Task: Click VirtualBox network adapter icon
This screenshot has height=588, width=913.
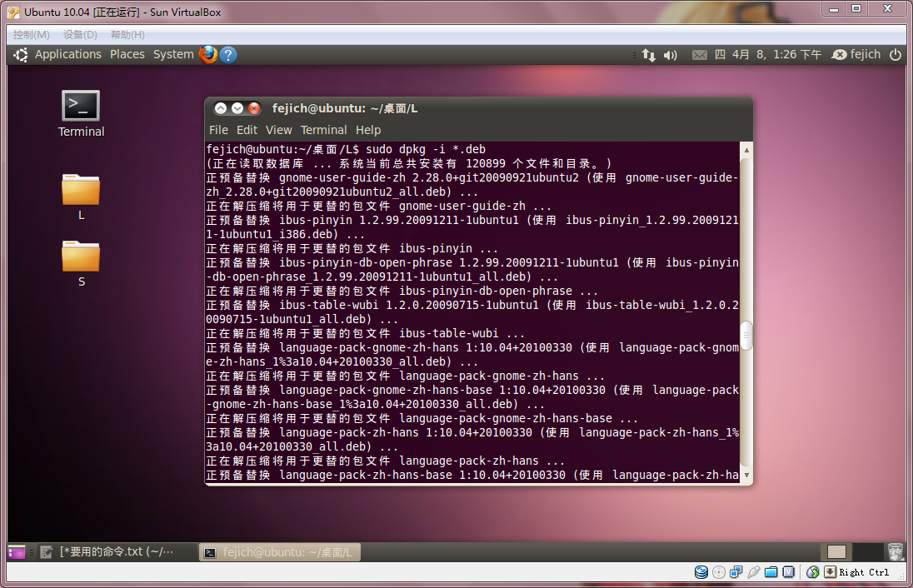Action: click(x=736, y=572)
